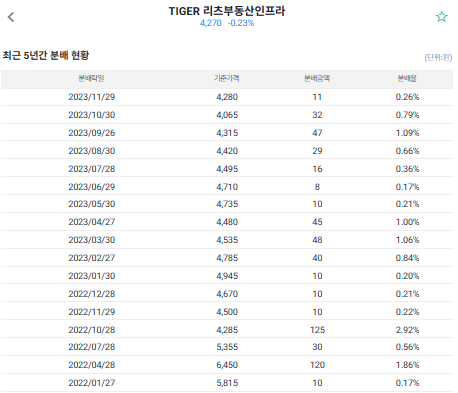Click distribution rate 1.86%
This screenshot has width=458, height=393.
coord(407,365)
